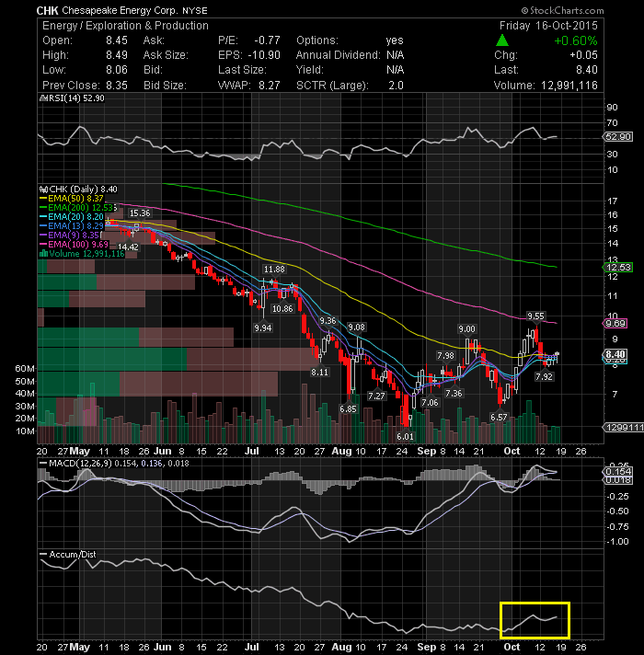Click the 60M volume axis label
Screen dimensions: 644x655
tap(25, 368)
